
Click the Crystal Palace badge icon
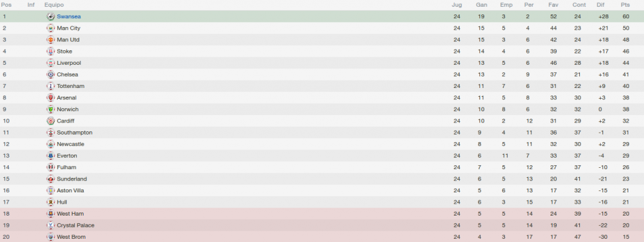(50, 225)
